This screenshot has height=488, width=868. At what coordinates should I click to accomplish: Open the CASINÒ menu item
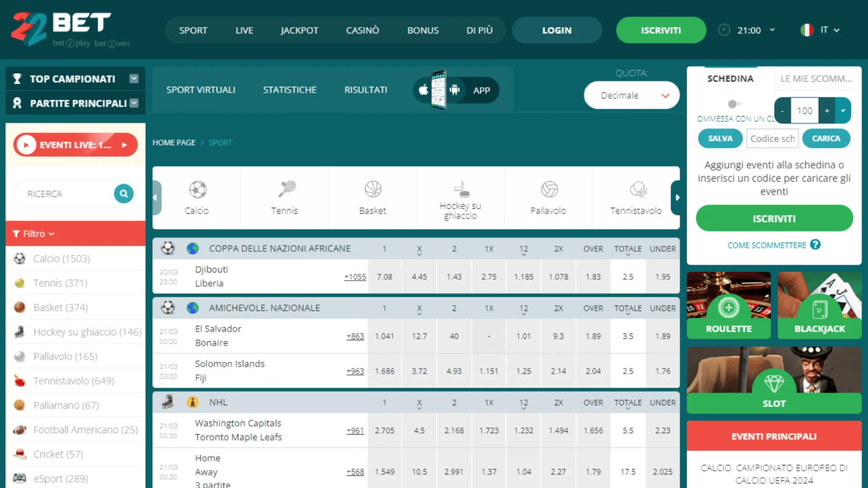[362, 30]
